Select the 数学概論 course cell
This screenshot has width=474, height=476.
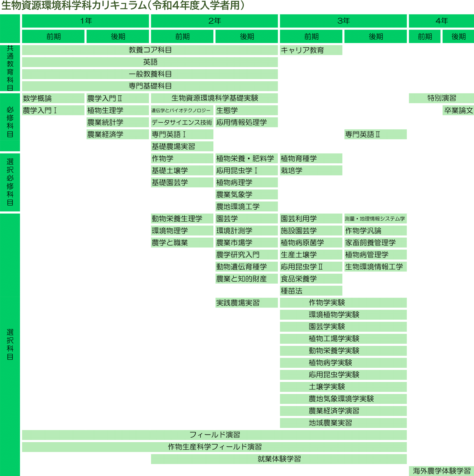click(53, 98)
